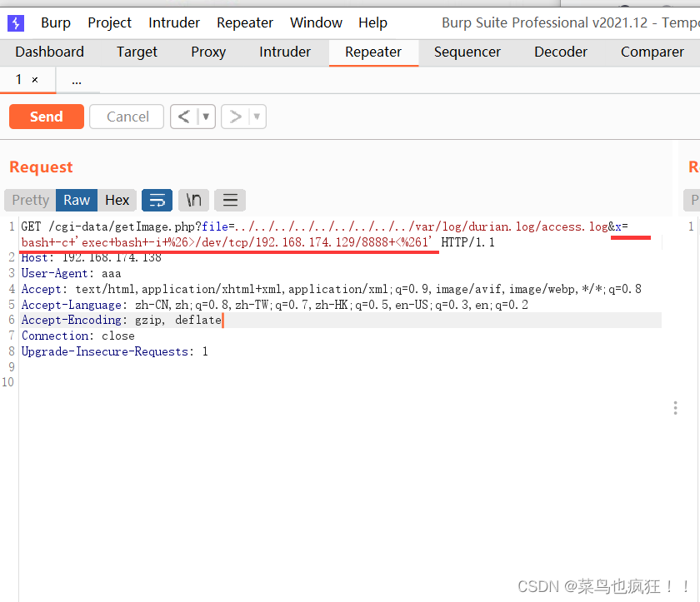
Task: Switch request view to Hex
Action: click(117, 200)
